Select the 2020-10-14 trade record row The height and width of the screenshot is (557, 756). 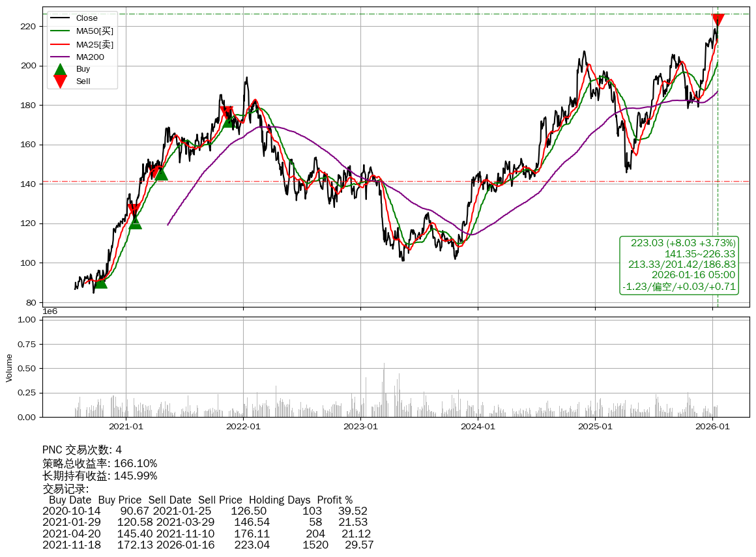coord(207,511)
